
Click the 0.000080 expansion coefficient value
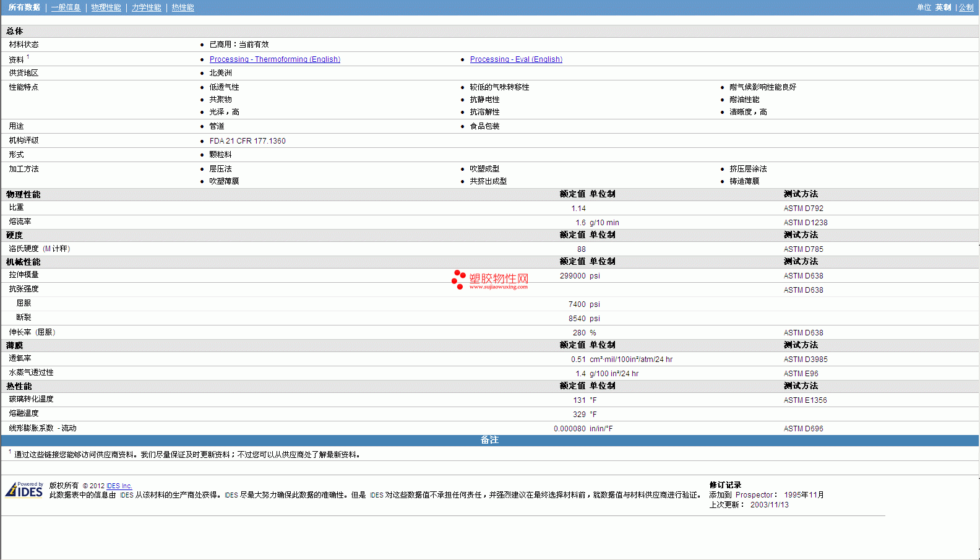[569, 429]
